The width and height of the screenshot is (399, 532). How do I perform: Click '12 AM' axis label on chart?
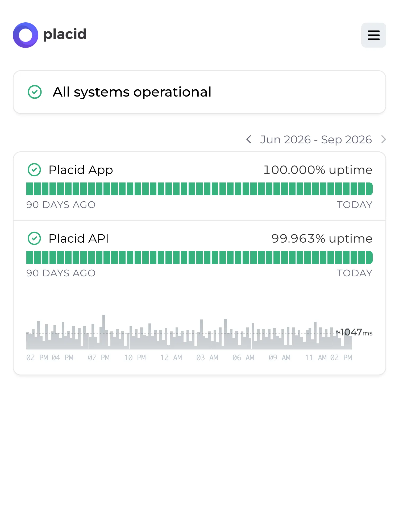(x=171, y=358)
